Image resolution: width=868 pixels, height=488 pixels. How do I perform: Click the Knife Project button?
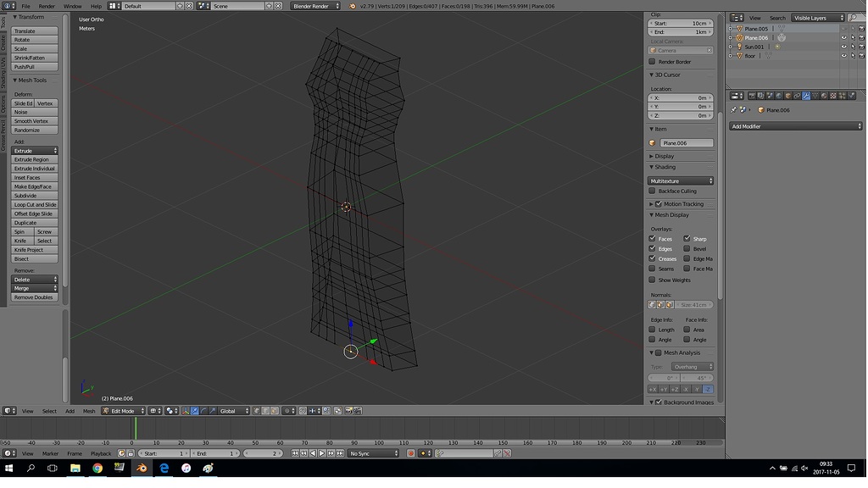click(34, 250)
